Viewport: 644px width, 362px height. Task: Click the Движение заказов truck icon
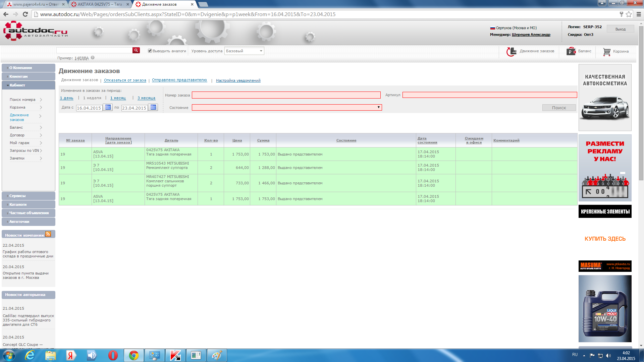tap(511, 52)
